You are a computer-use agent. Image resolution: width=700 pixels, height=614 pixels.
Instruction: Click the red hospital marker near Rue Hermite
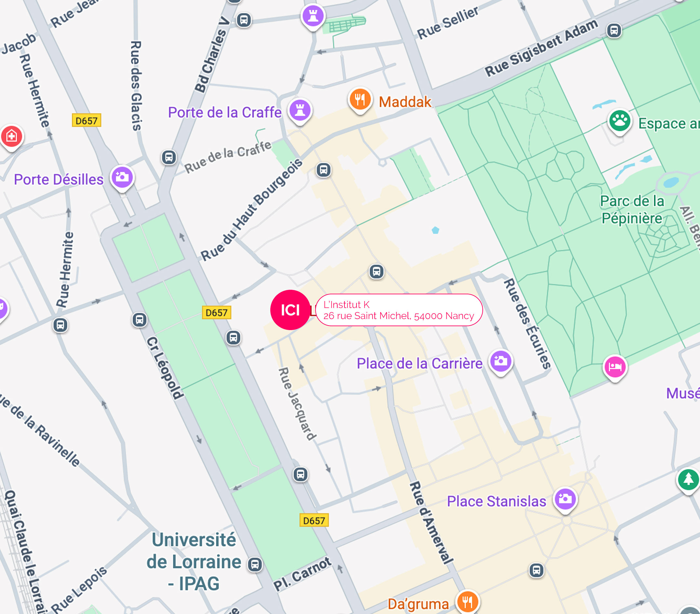click(12, 137)
